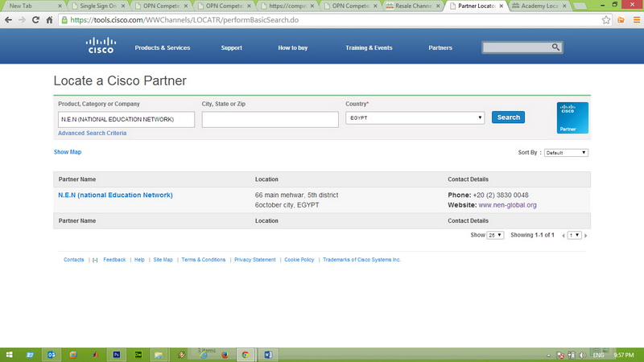The width and height of the screenshot is (644, 362).
Task: Open Advanced Search Criteria link
Action: click(x=92, y=133)
